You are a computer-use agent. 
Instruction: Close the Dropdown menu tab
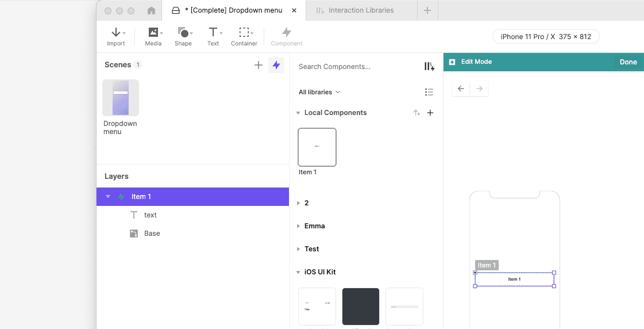click(x=294, y=11)
